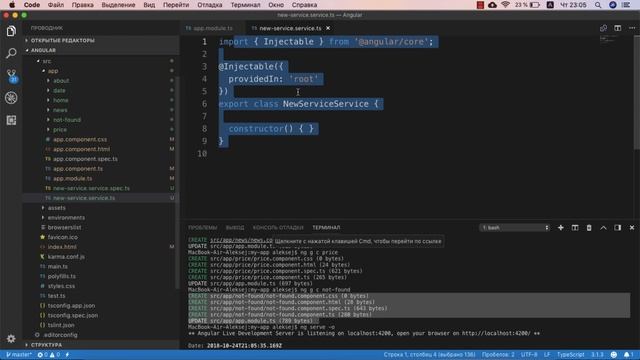640x360 pixels.
Task: Open the Notification Center list icon
Action: pyautogui.click(x=626, y=5)
